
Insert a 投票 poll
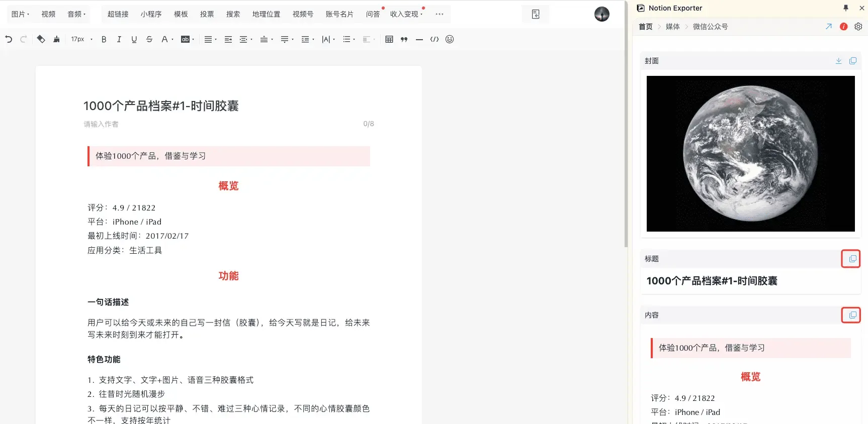pyautogui.click(x=207, y=14)
